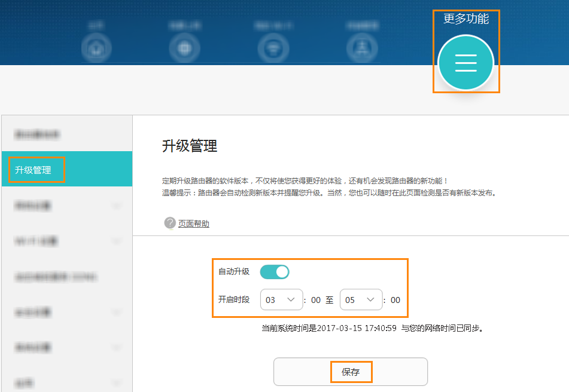Viewport: 569px width, 392px height.
Task: Open the start hour dropdown showing 03
Action: tap(281, 300)
